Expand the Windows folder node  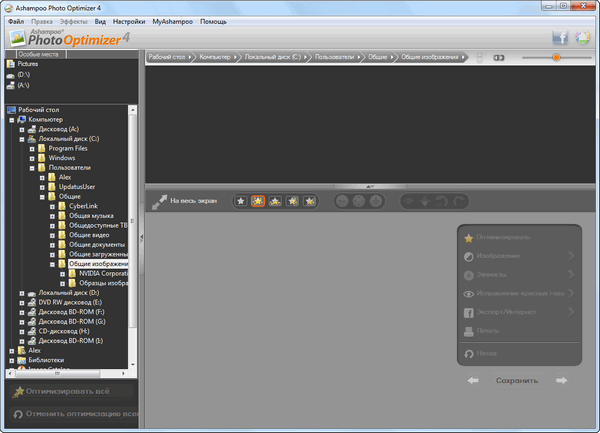click(32, 158)
